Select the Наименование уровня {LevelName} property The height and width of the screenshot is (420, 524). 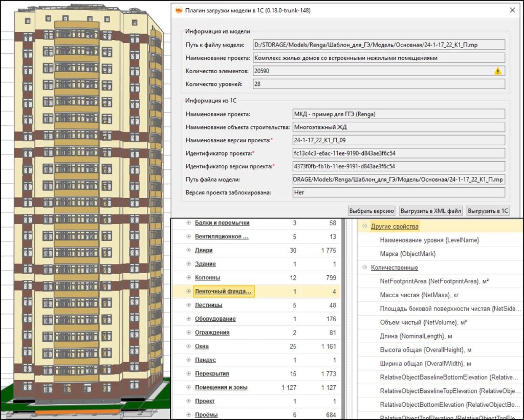(x=429, y=240)
